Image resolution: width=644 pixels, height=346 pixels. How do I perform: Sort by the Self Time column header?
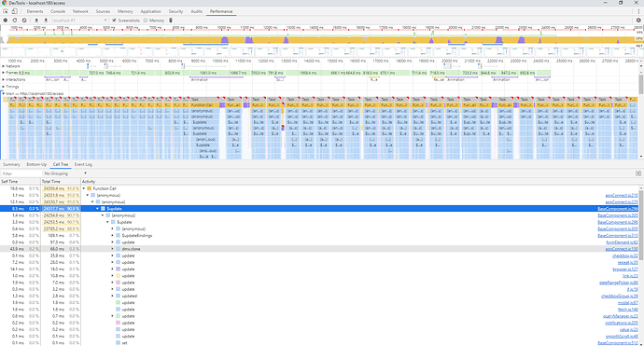point(21,182)
